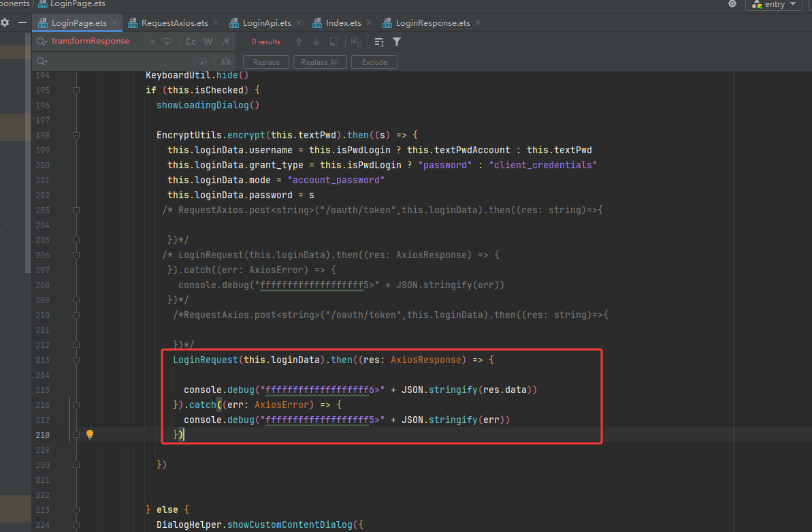Open search results in find window
The image size is (812, 532).
[x=334, y=42]
